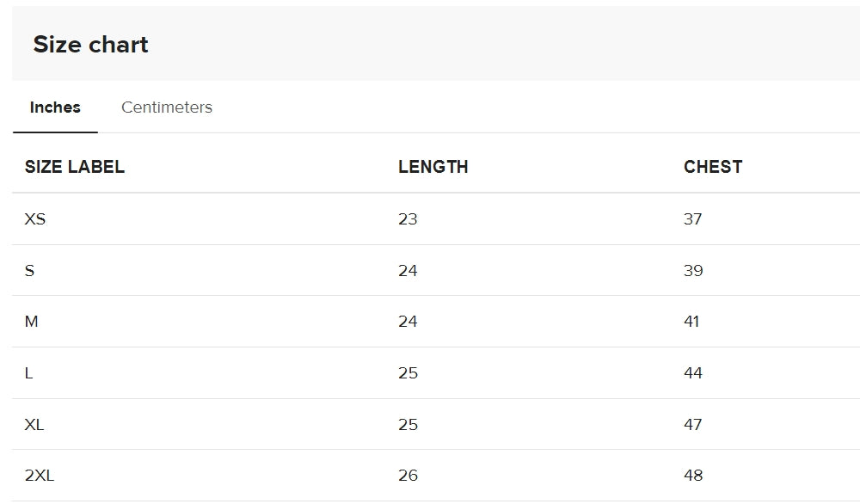Click the XS length value 23

point(408,218)
